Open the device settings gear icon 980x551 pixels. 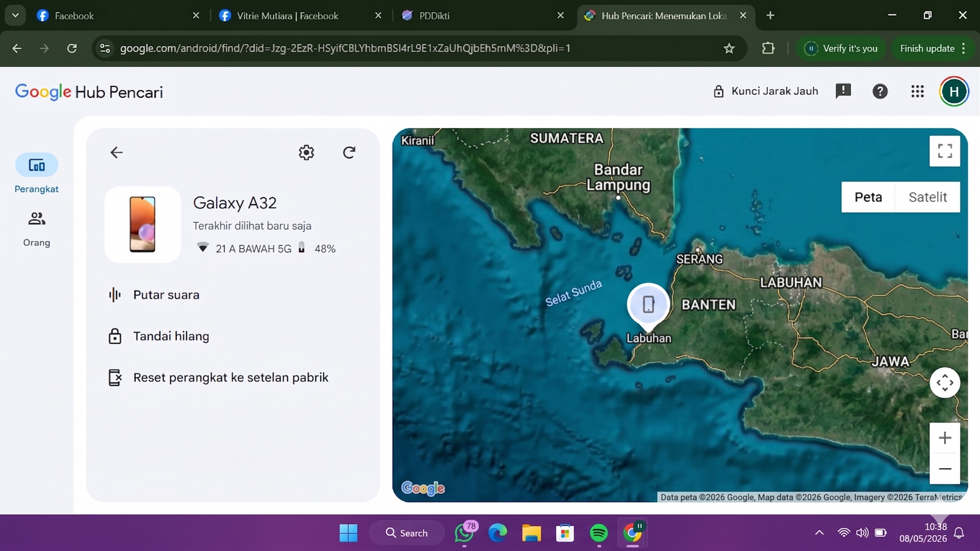pyautogui.click(x=306, y=152)
